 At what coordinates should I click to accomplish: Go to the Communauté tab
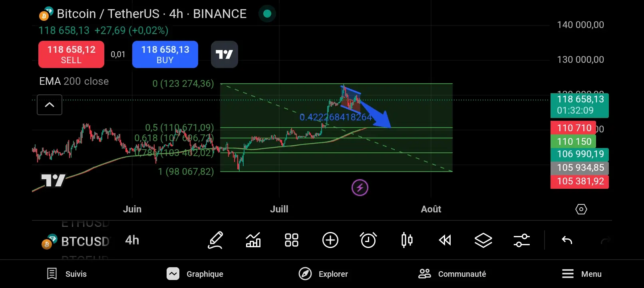[452, 274]
